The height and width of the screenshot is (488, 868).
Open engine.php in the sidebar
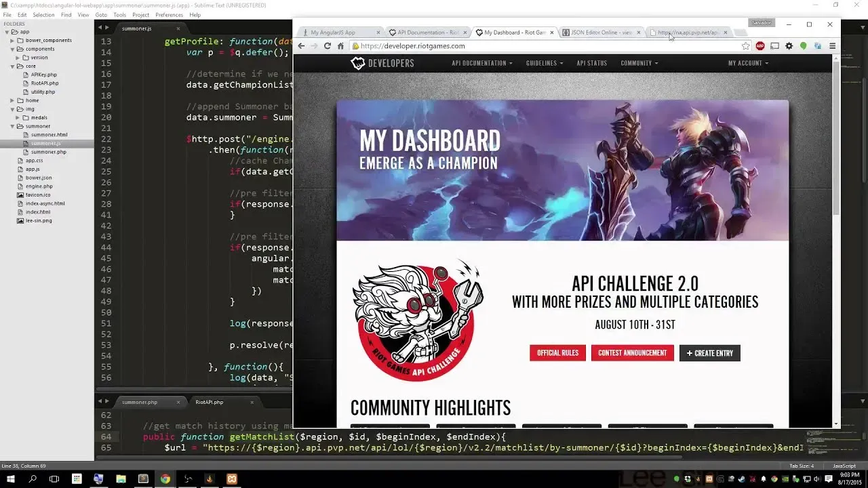[x=39, y=186]
